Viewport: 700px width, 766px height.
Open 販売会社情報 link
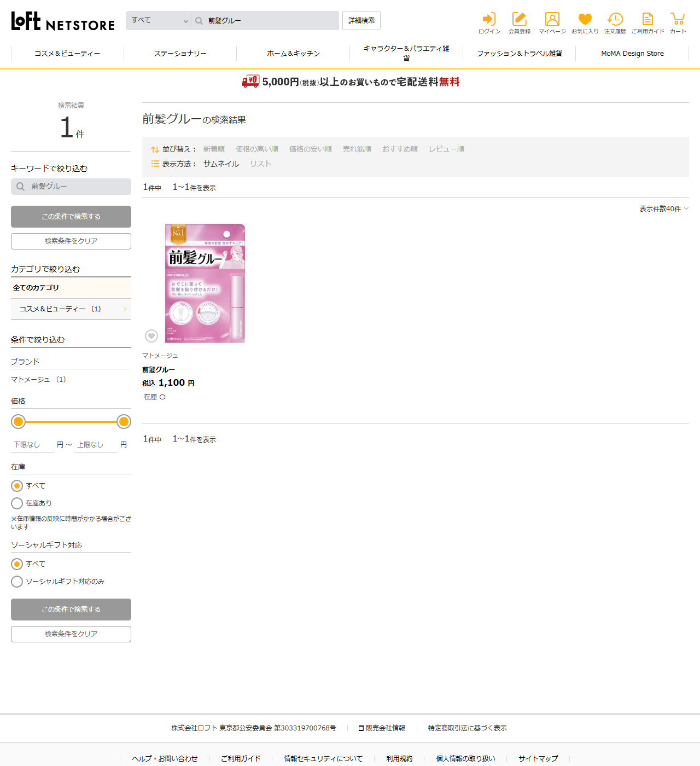tap(382, 728)
